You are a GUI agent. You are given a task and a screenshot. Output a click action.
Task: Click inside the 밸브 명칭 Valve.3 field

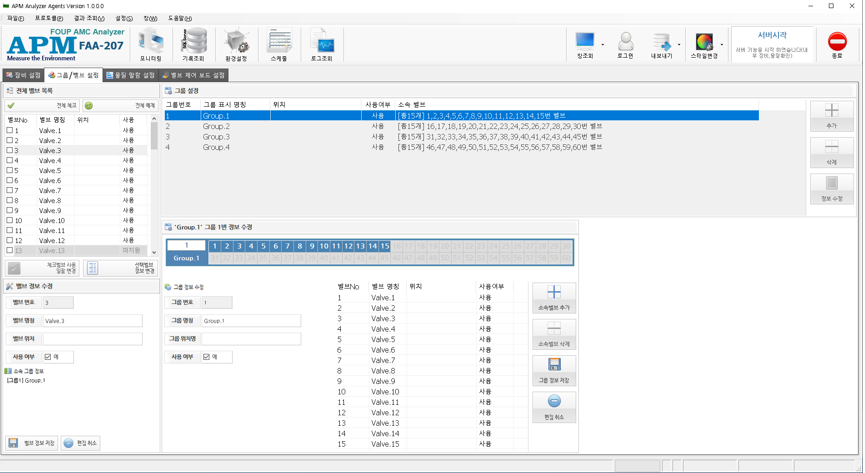[91, 321]
